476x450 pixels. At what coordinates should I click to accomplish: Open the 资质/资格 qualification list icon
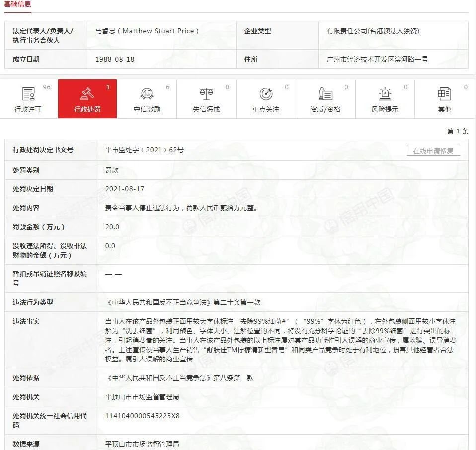pos(326,93)
